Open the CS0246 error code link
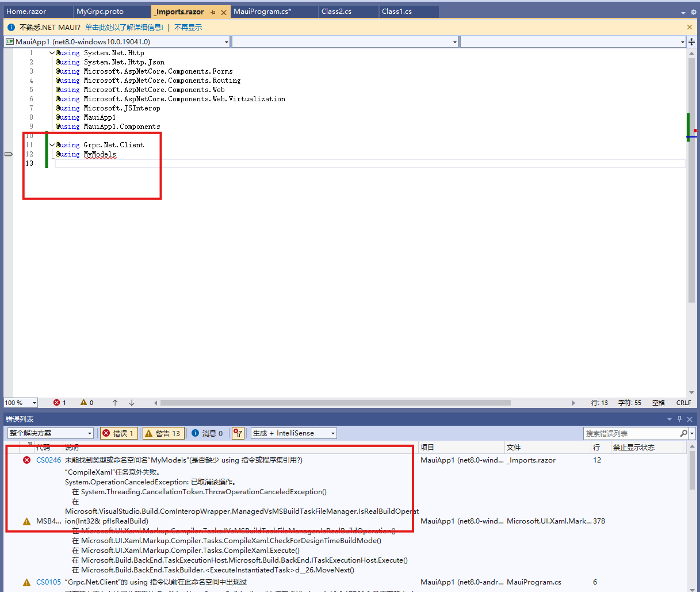 tap(48, 460)
